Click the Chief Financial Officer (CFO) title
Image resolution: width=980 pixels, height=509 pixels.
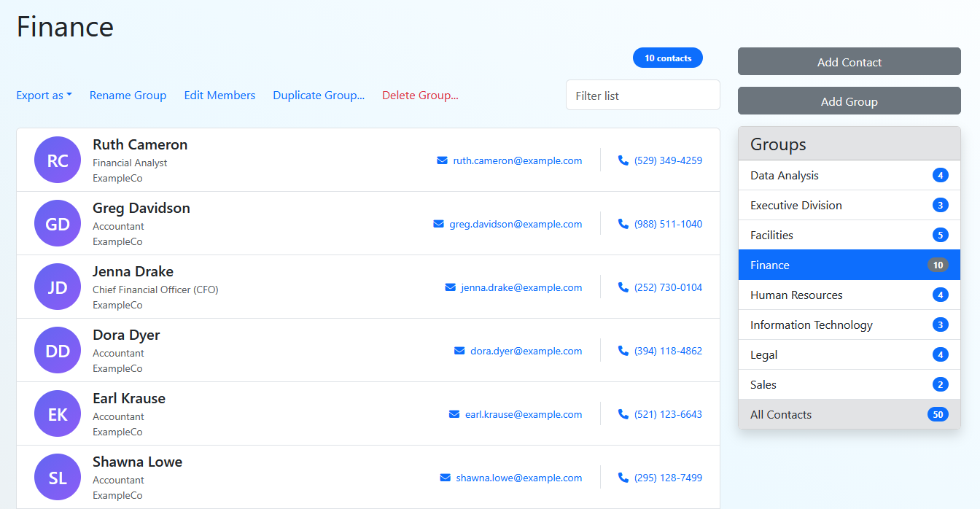(155, 290)
